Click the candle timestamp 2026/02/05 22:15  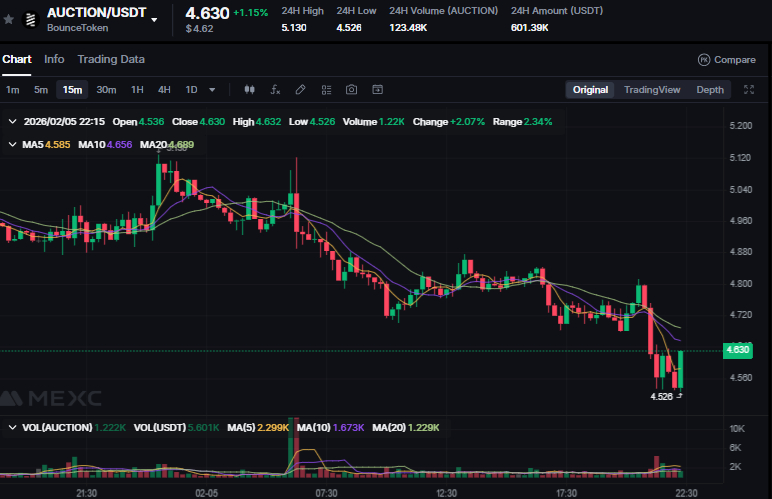[64, 122]
